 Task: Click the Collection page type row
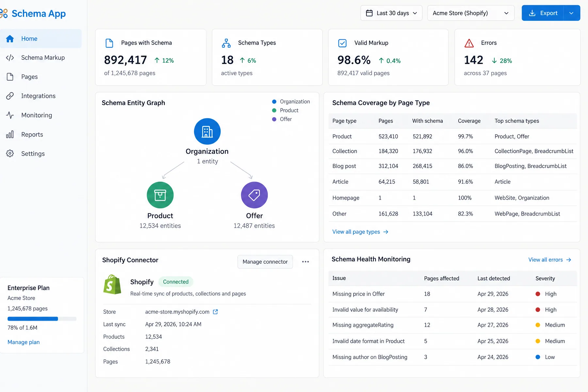click(x=452, y=151)
